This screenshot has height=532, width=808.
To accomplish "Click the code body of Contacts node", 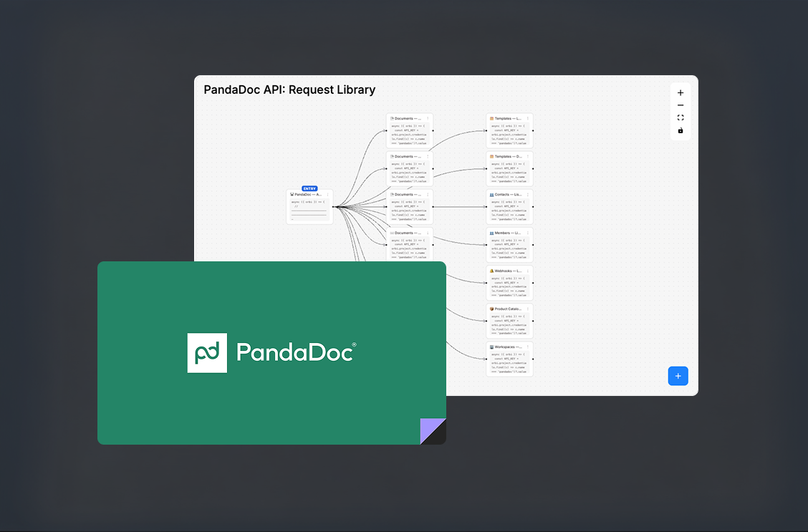I will click(509, 210).
